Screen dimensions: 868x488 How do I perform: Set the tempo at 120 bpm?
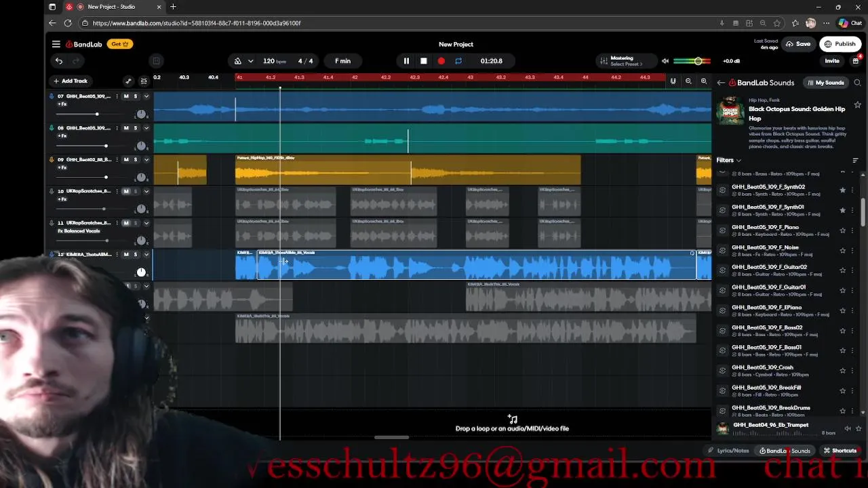(275, 61)
